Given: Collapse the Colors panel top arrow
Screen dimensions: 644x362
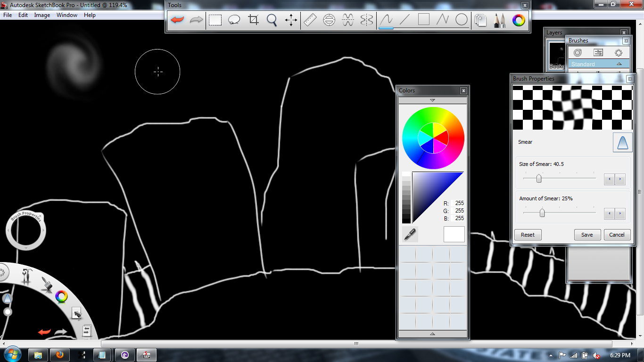Looking at the screenshot, I should (432, 100).
